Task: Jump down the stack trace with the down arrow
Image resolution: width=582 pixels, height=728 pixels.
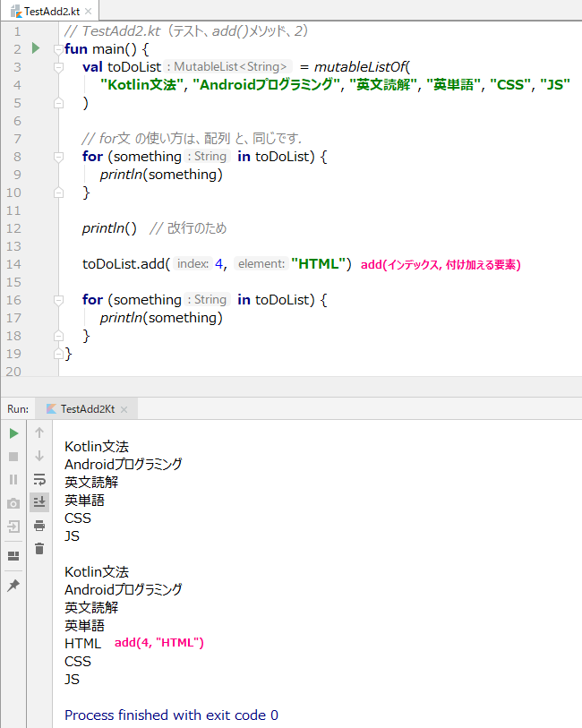Action: [39, 456]
